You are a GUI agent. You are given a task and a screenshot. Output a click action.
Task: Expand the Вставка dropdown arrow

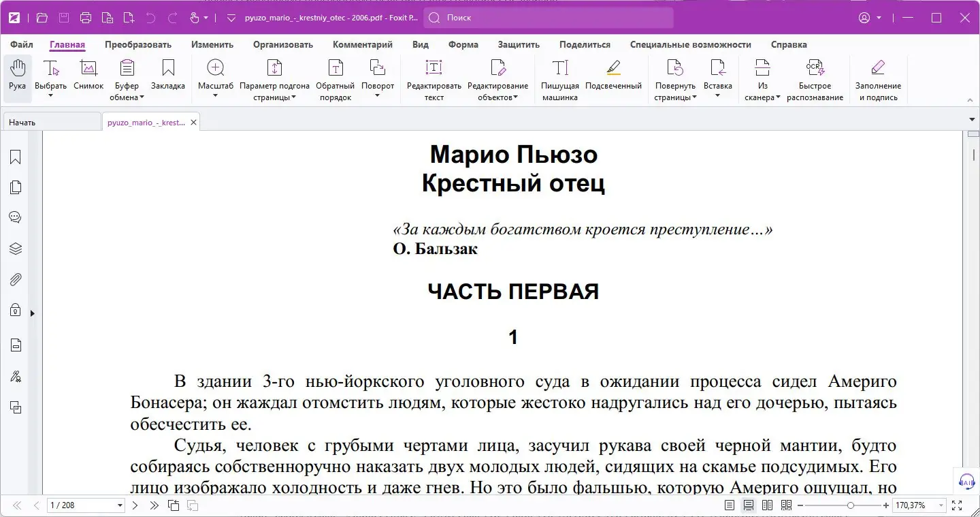pos(718,95)
